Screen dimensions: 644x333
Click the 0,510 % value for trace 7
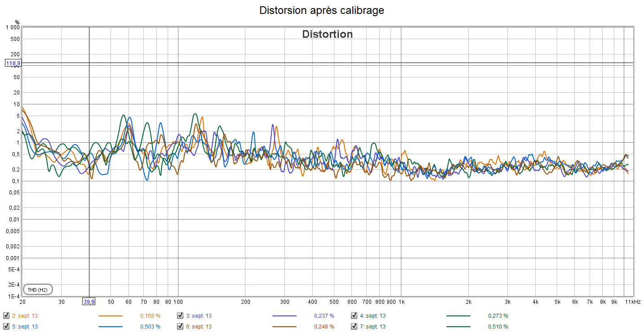pyautogui.click(x=498, y=327)
